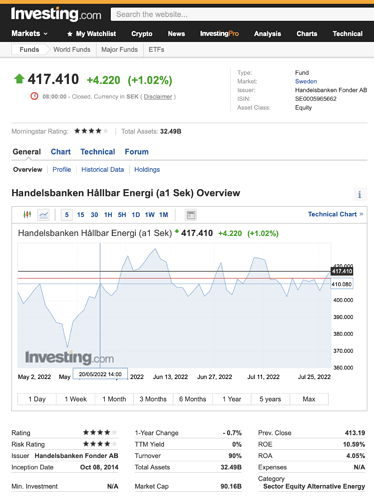Click the website search field
This screenshot has width=374, height=500.
click(242, 14)
